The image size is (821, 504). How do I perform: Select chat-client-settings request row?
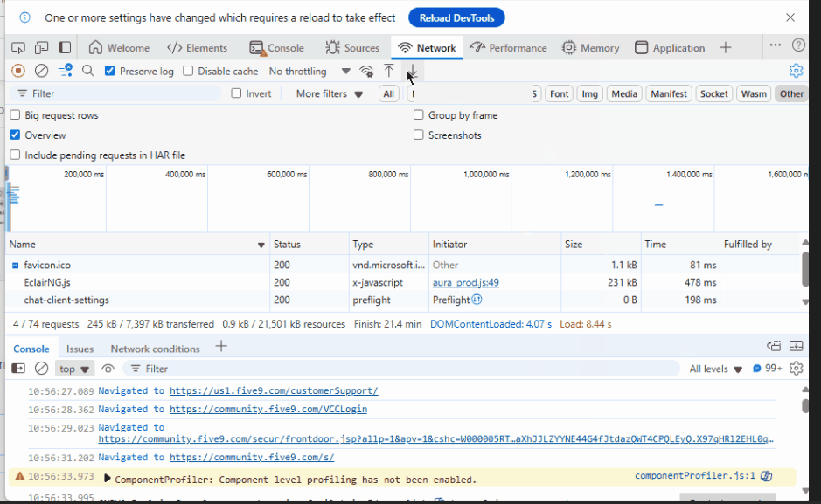pyautogui.click(x=403, y=300)
